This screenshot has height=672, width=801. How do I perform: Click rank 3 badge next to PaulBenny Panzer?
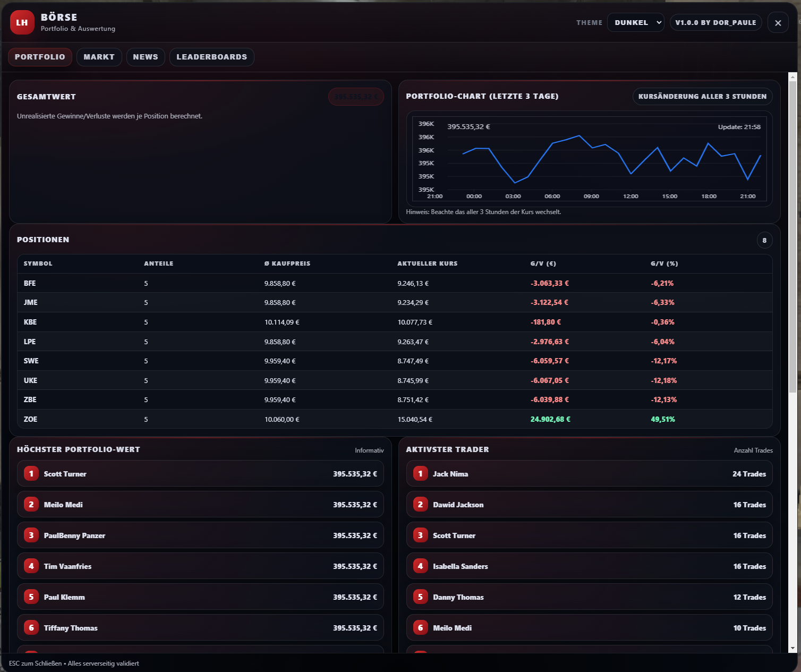click(x=31, y=535)
